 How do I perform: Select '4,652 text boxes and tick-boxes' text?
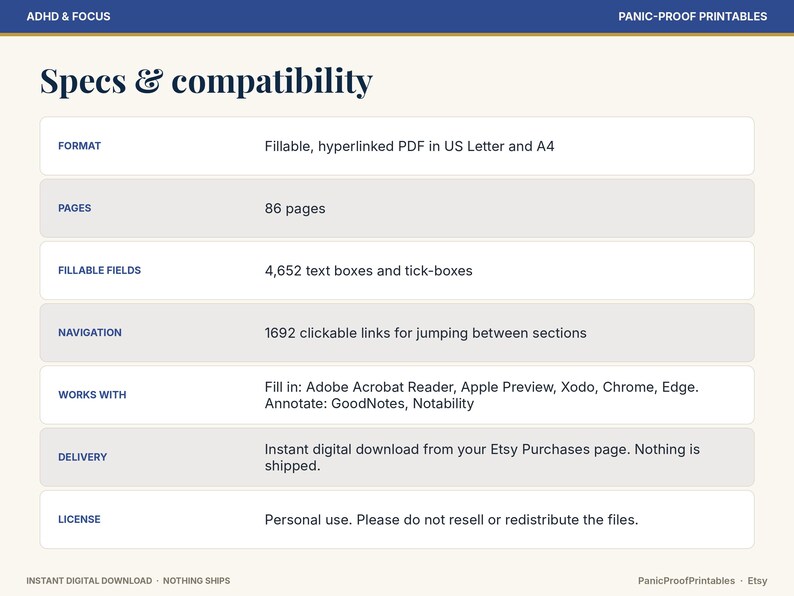368,271
